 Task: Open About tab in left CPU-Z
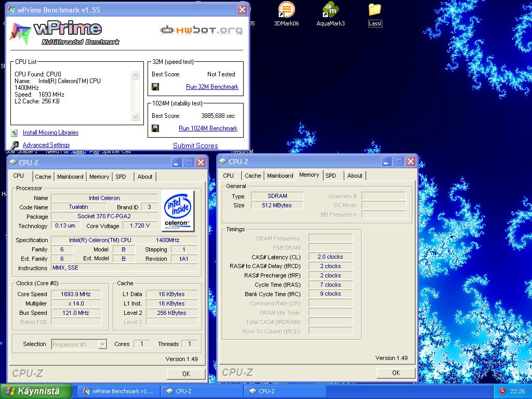click(x=145, y=177)
